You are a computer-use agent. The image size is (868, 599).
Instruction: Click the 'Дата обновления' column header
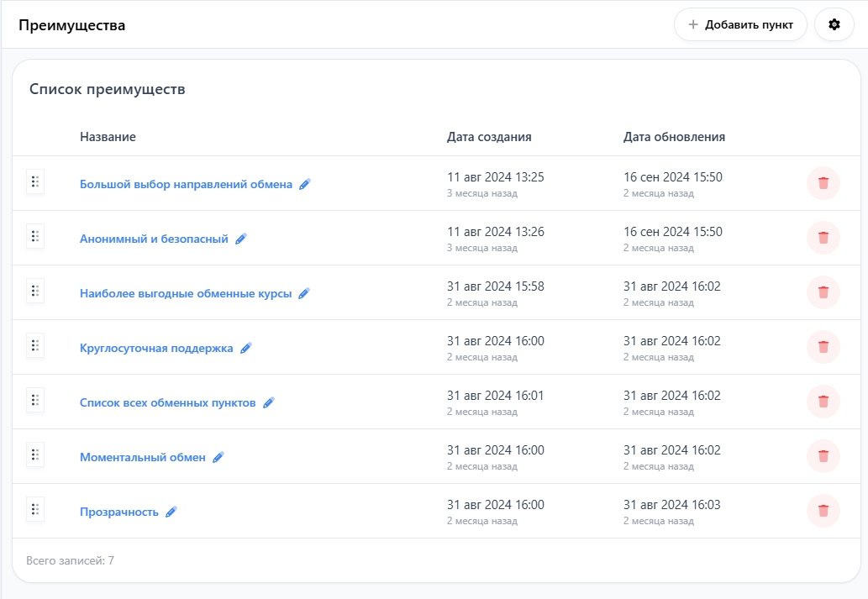pos(674,137)
